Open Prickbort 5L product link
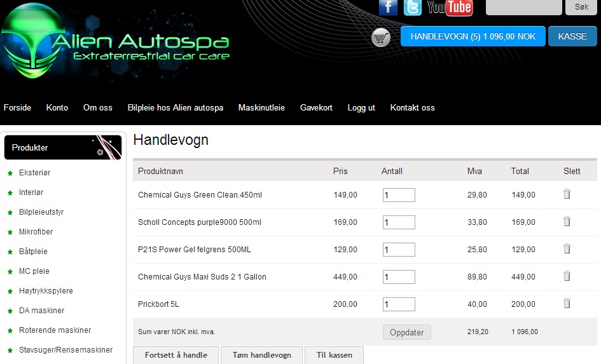The width and height of the screenshot is (601, 364). (x=158, y=304)
